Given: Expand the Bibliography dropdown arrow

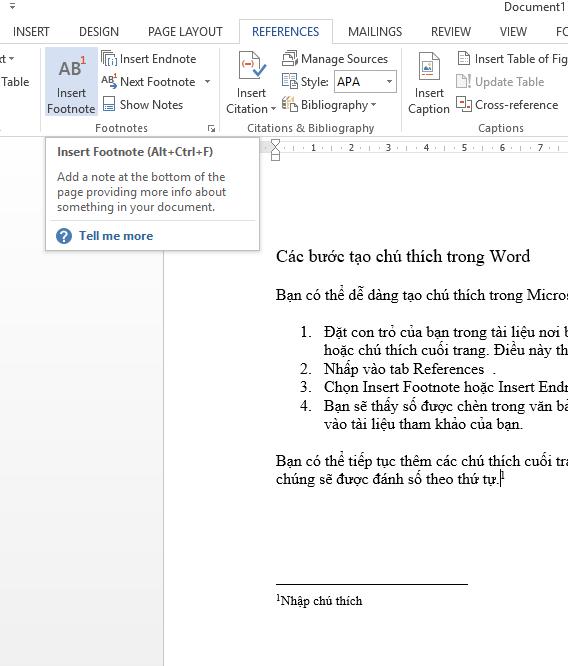Looking at the screenshot, I should (373, 104).
